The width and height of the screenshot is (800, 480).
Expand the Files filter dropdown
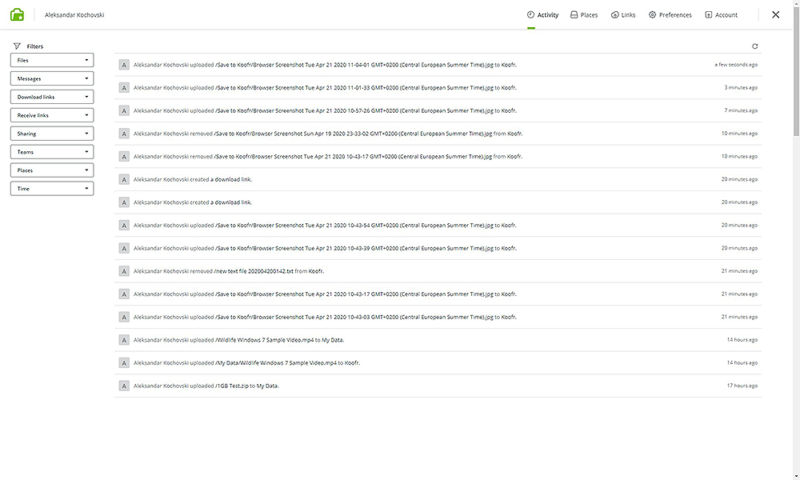click(52, 60)
